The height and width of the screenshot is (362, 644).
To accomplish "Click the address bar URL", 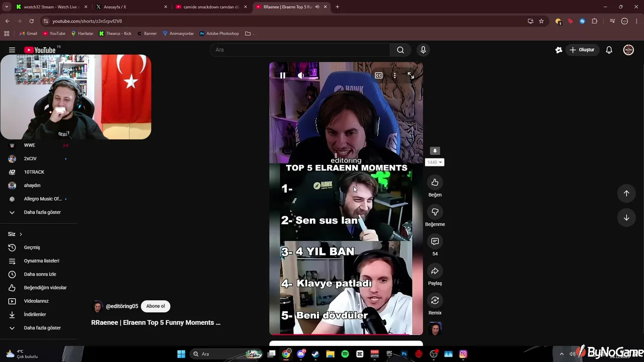I will pyautogui.click(x=87, y=21).
